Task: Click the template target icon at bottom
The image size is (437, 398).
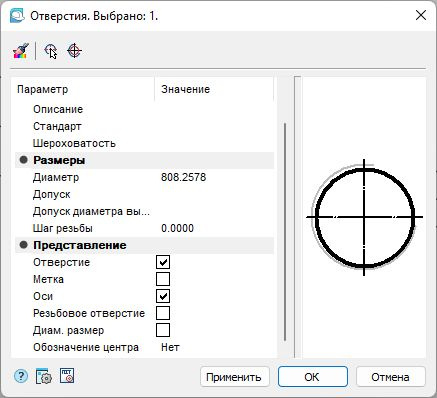Action: point(67,376)
